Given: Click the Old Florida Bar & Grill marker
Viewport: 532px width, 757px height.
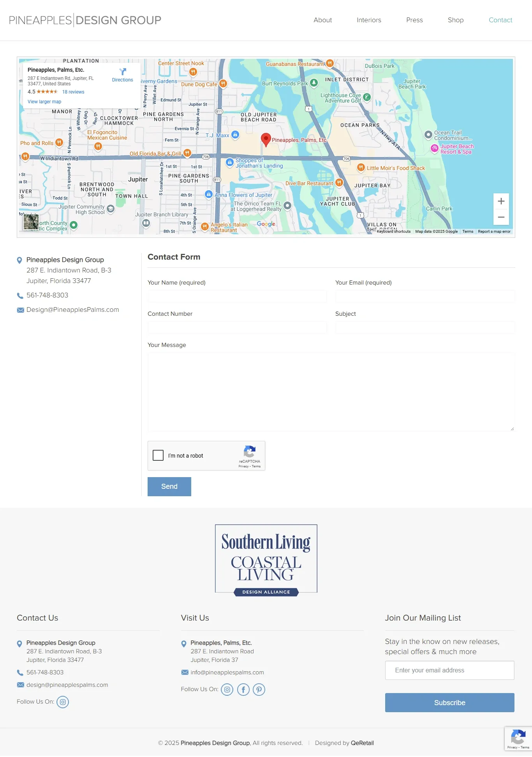Looking at the screenshot, I should (187, 153).
